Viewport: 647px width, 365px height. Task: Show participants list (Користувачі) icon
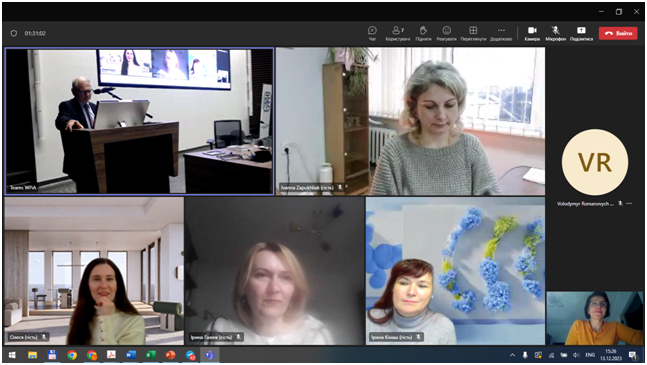coord(397,33)
